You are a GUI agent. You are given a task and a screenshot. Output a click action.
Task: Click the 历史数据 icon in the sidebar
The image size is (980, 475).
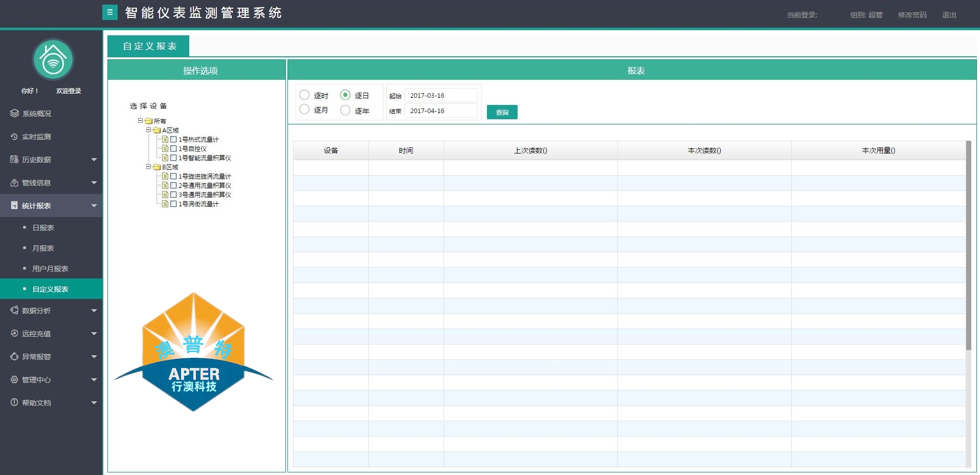pyautogui.click(x=14, y=159)
